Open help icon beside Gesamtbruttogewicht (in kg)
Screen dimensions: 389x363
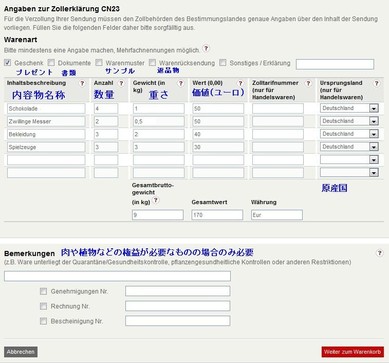[x=156, y=201]
